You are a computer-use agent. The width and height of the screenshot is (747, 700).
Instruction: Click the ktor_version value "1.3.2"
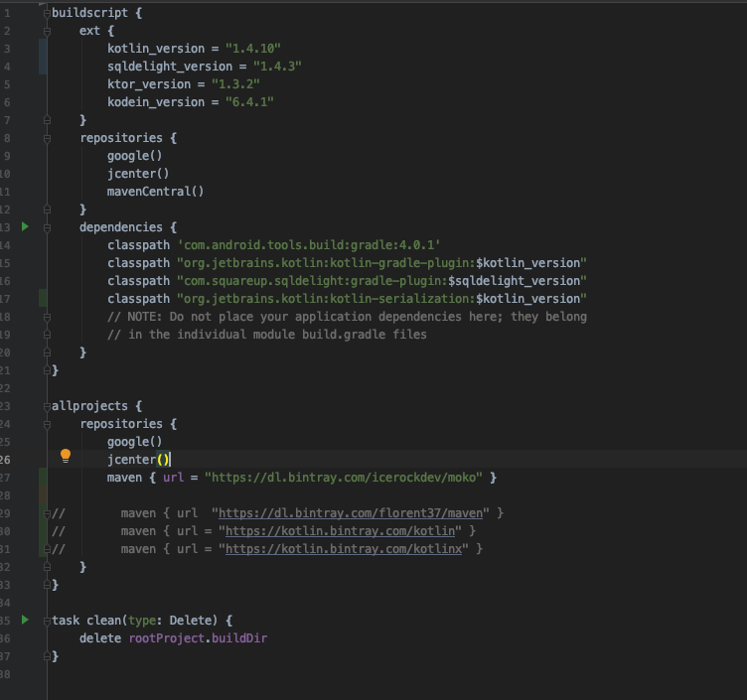pos(235,84)
